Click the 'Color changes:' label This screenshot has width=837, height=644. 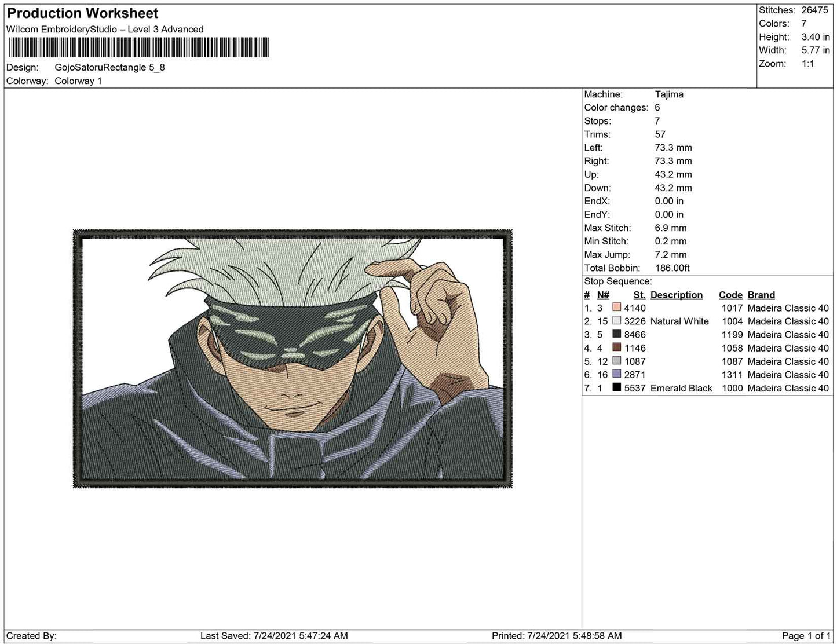coord(616,107)
